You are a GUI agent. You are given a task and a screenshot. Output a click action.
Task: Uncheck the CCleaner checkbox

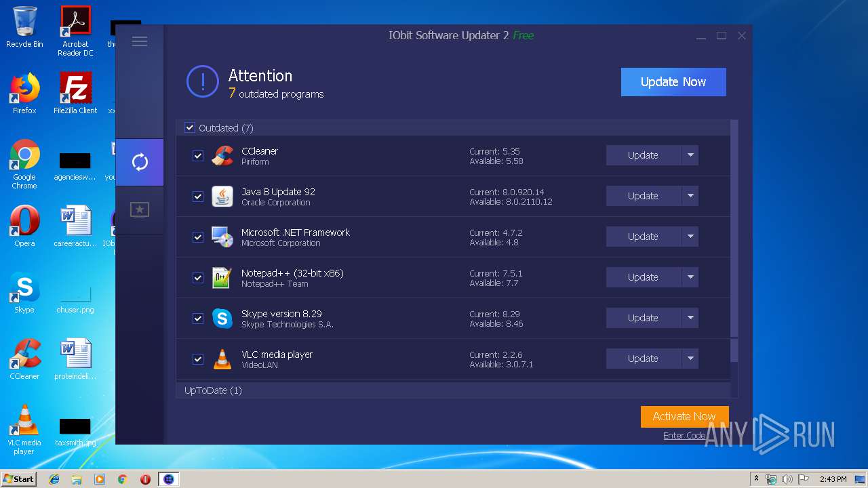pos(198,156)
